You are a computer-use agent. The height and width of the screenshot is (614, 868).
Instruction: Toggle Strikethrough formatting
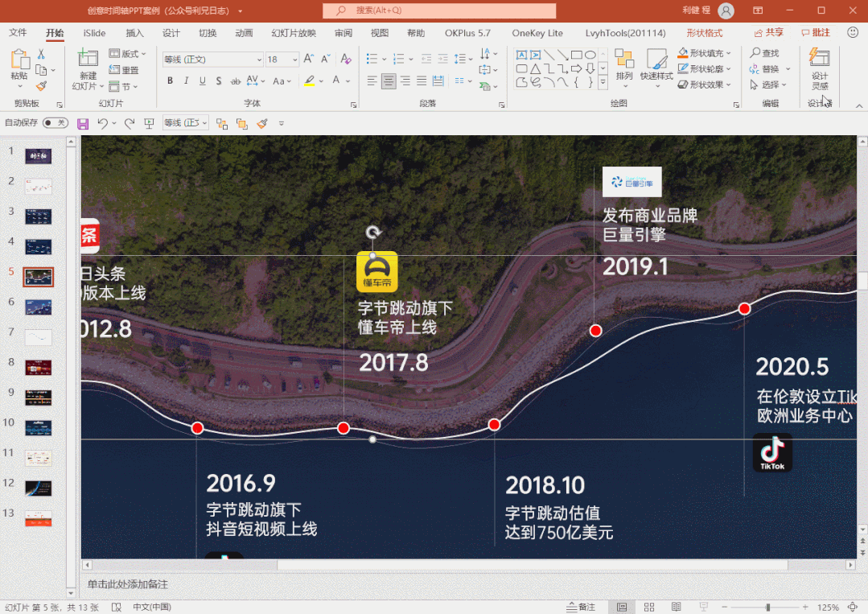(235, 80)
